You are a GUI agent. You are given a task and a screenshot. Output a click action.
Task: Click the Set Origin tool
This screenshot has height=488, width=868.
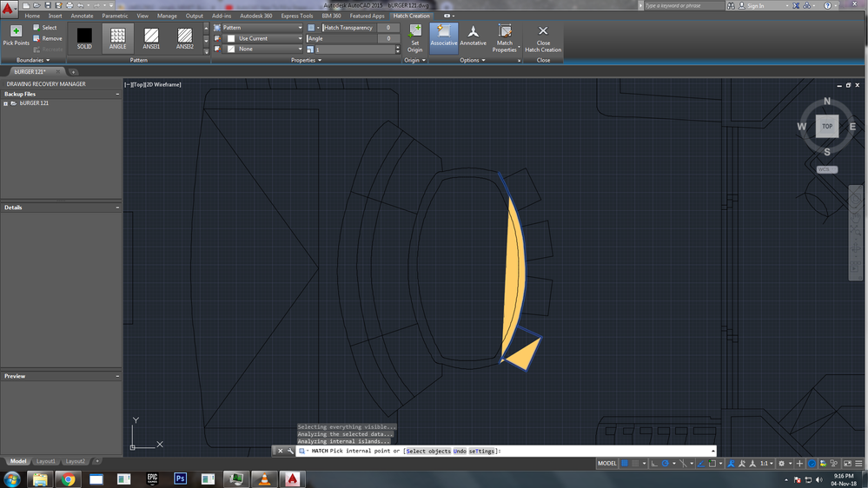pos(414,38)
